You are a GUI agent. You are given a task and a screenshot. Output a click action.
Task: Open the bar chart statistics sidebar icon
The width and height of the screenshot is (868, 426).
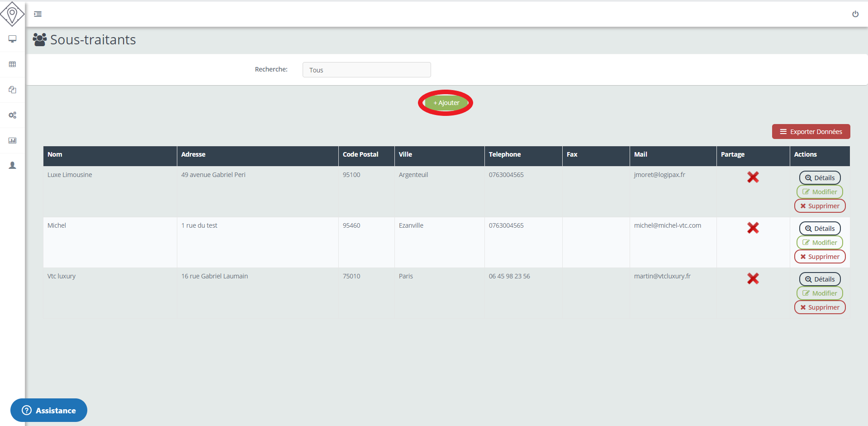(x=12, y=140)
